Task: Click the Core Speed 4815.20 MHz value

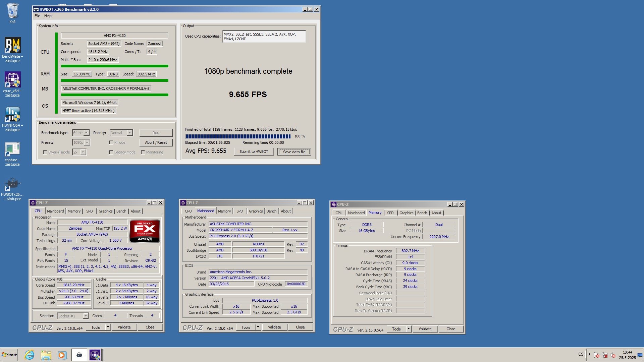Action: click(74, 285)
